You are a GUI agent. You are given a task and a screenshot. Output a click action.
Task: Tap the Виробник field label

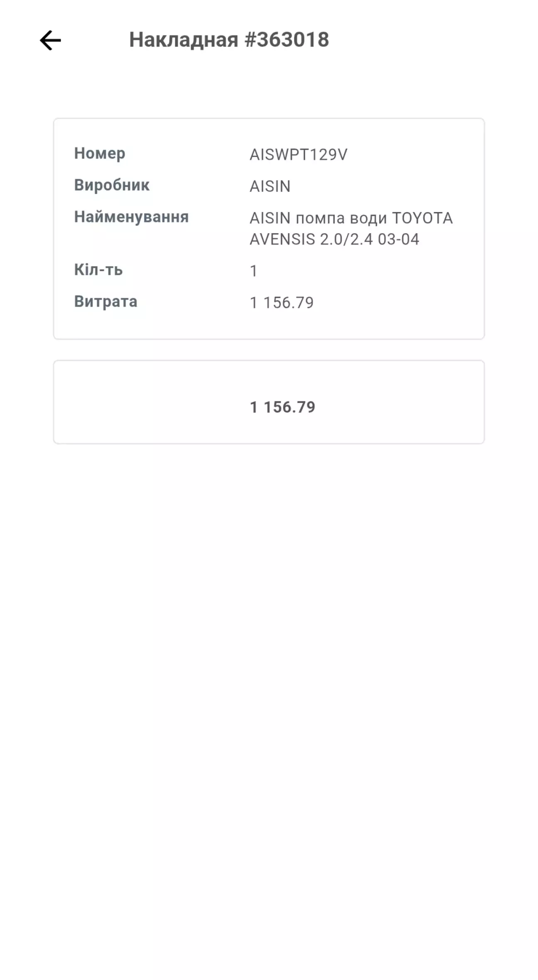click(112, 185)
